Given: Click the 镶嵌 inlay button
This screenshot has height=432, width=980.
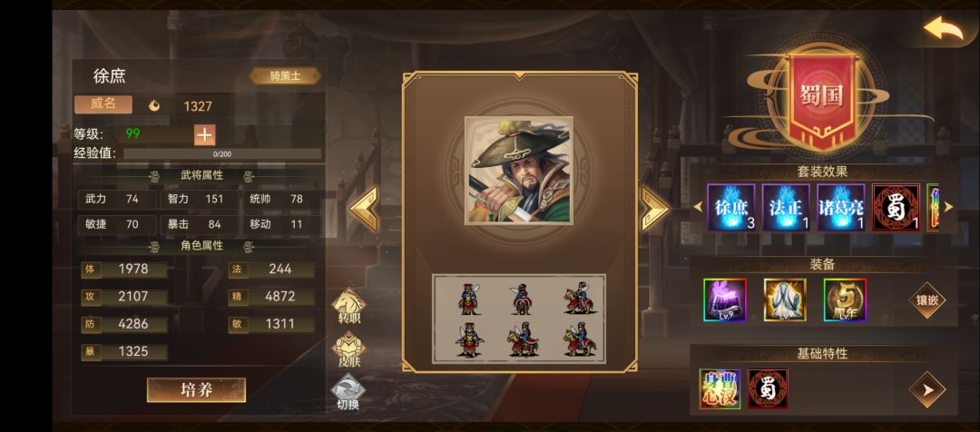Looking at the screenshot, I should 927,300.
